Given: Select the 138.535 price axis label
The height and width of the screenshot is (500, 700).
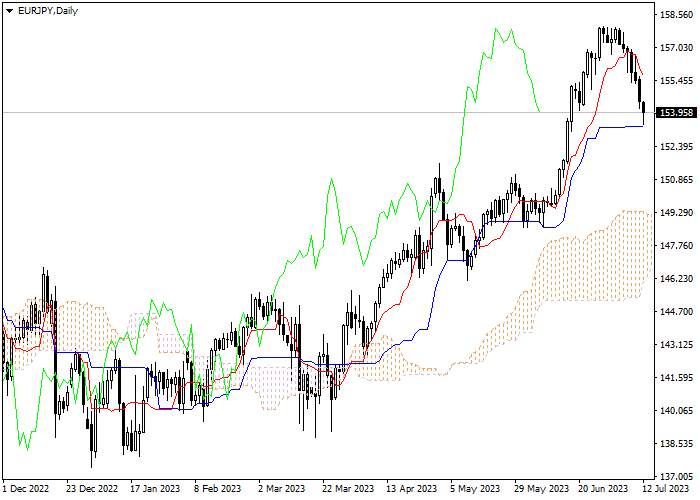Looking at the screenshot, I should tap(677, 444).
